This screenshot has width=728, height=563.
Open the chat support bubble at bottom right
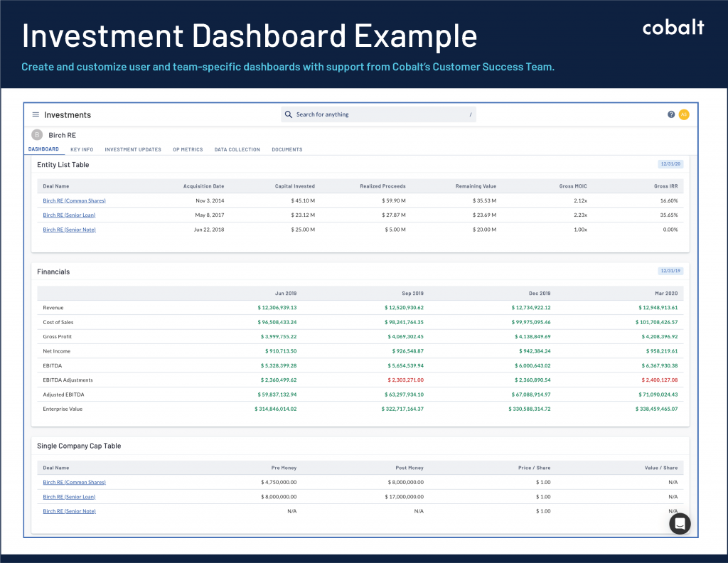coord(680,523)
